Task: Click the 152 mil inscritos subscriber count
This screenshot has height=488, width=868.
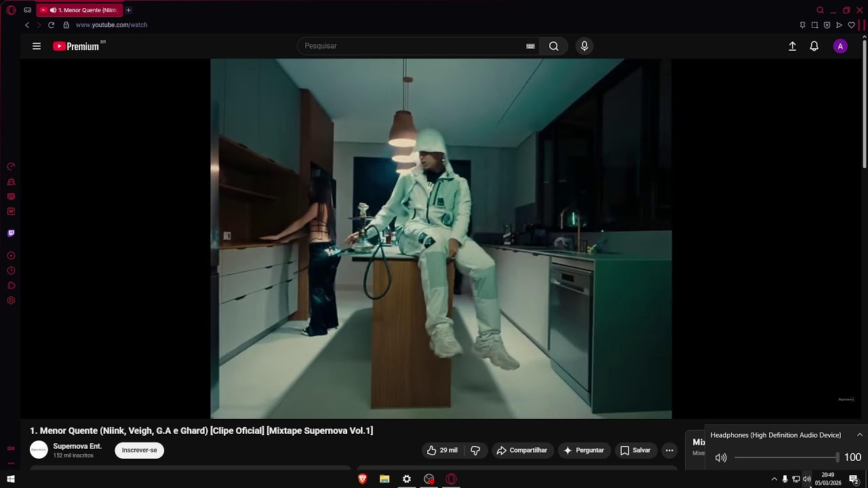Action: [73, 455]
